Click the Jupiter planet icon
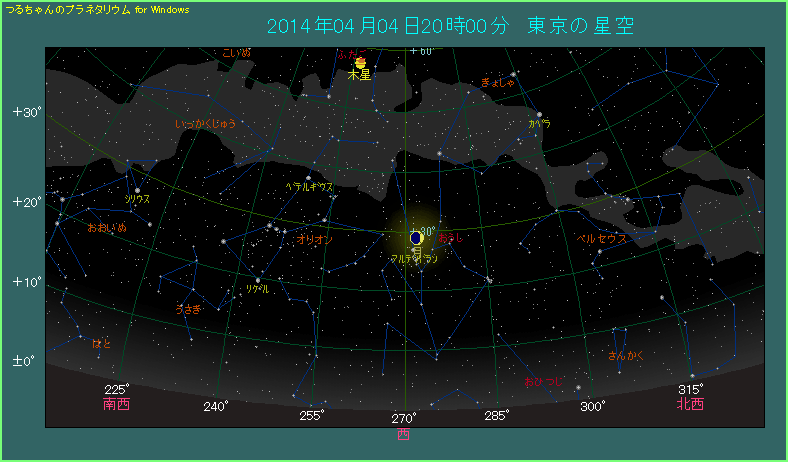The width and height of the screenshot is (788, 462). tap(360, 63)
